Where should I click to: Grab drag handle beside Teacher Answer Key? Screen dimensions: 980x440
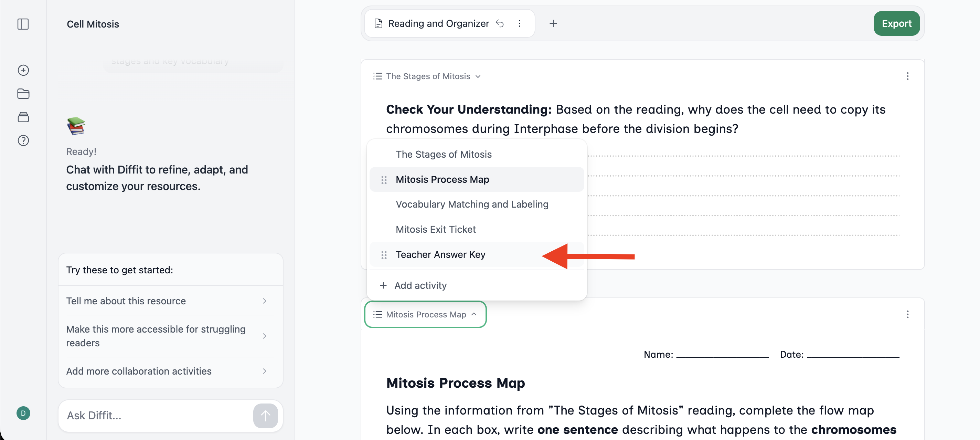384,255
